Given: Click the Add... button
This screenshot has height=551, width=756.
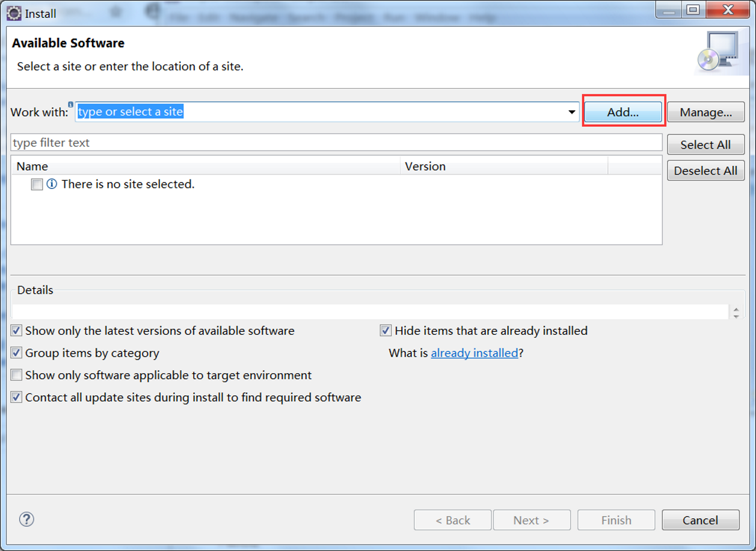Looking at the screenshot, I should pos(623,112).
